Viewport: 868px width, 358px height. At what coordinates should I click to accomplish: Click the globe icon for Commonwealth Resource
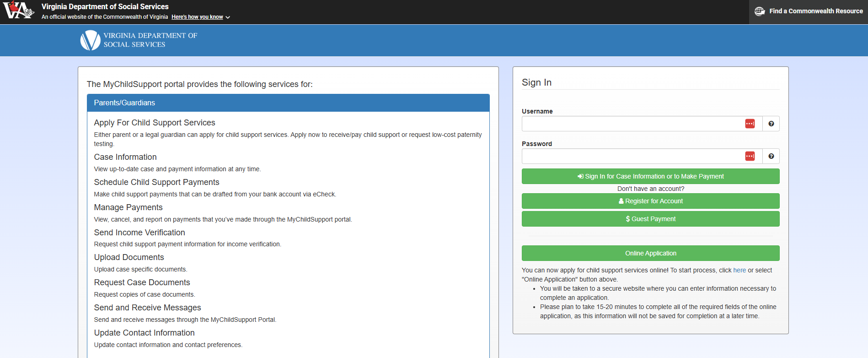tap(760, 11)
